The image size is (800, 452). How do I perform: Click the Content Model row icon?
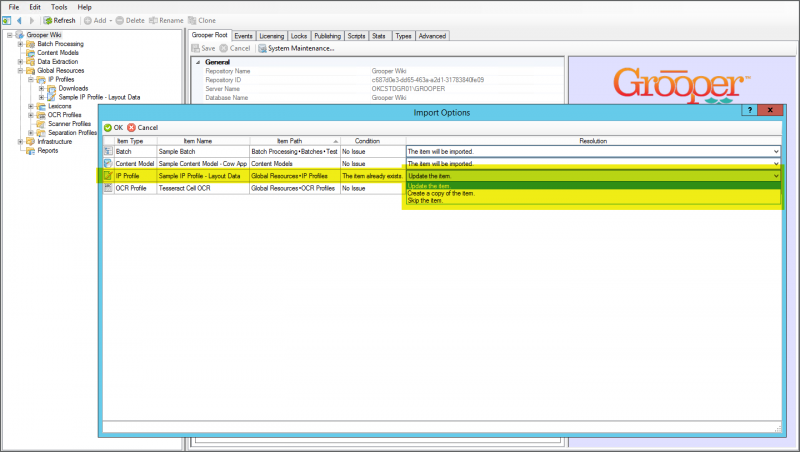108,163
